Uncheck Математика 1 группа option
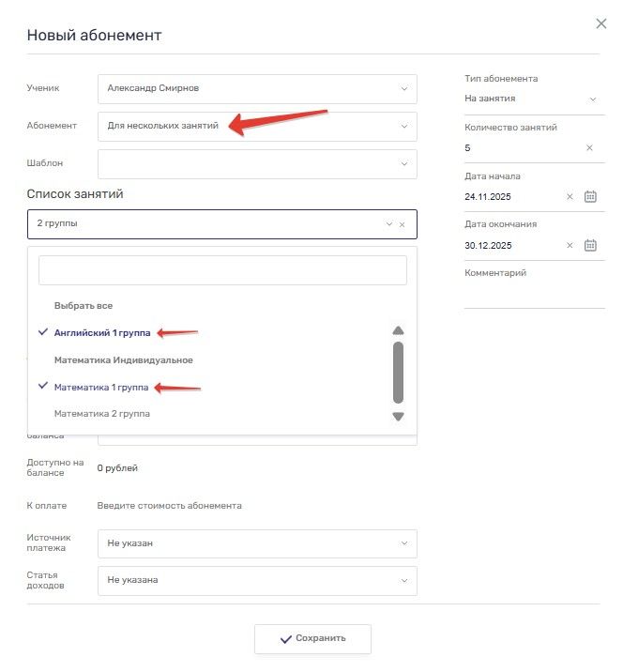Viewport: 623px width, 672px height. [x=100, y=387]
